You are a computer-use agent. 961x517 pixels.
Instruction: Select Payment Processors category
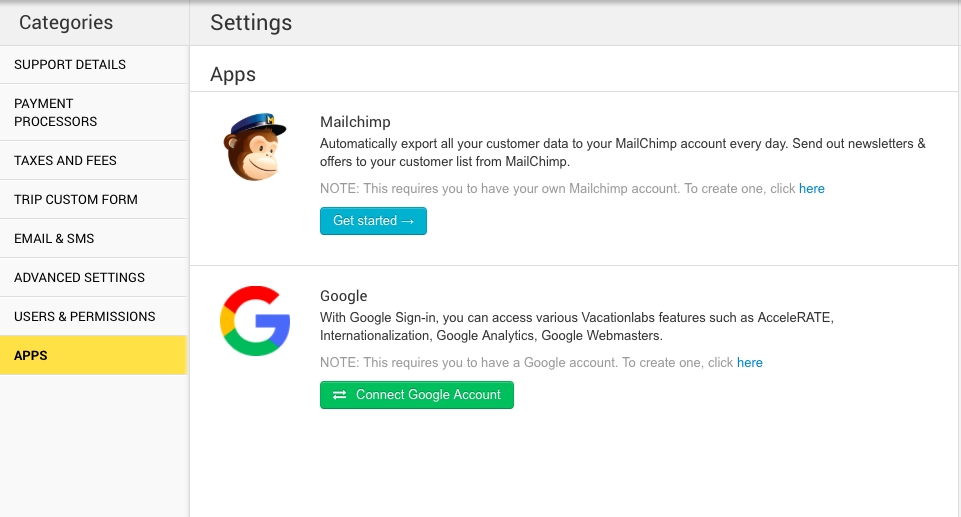(x=56, y=112)
